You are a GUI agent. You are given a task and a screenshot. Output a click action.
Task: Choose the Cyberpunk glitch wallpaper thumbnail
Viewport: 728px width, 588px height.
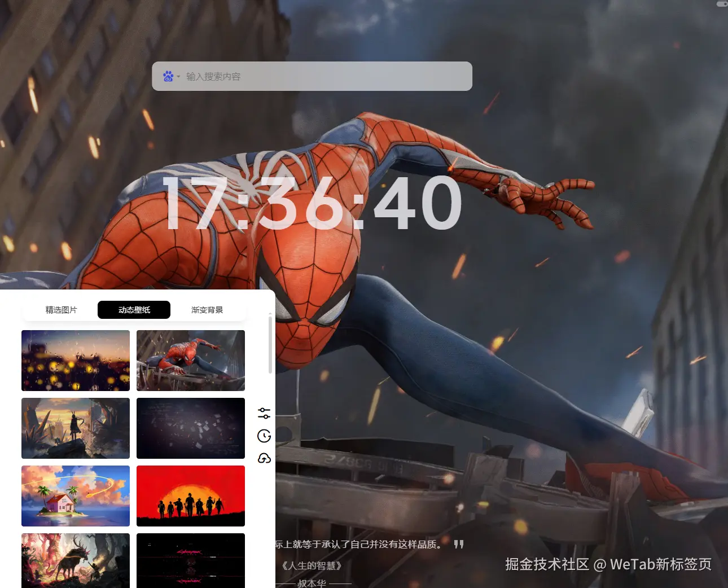(x=191, y=560)
